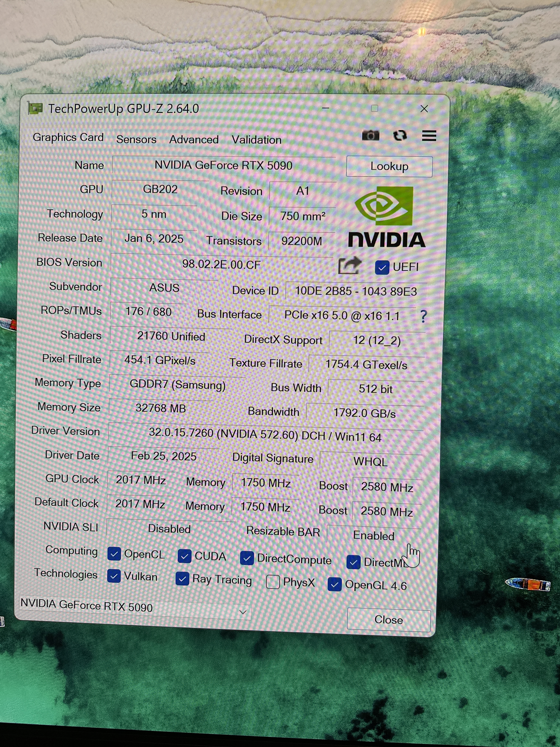Image resolution: width=560 pixels, height=747 pixels.
Task: Open the hamburger menu icon
Action: [x=429, y=136]
